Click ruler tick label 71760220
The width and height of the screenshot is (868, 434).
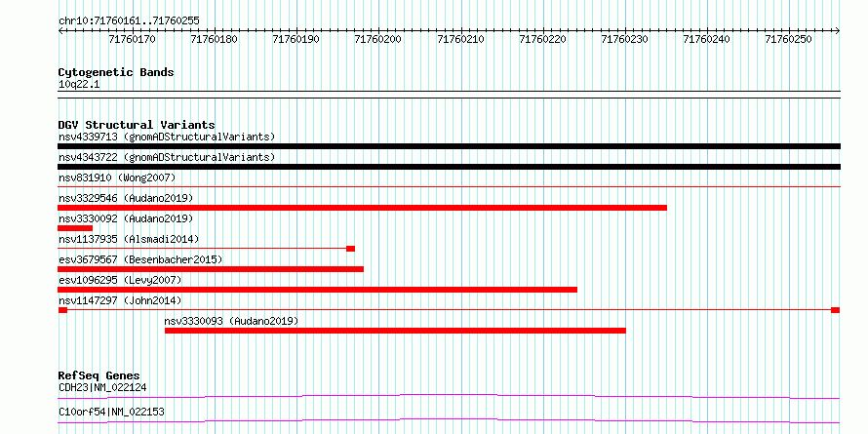pyautogui.click(x=543, y=39)
